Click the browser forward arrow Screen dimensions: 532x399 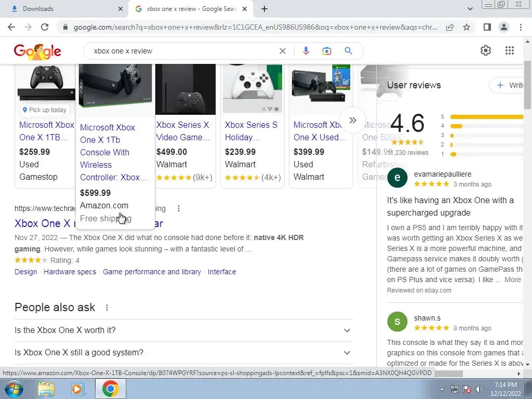tap(28, 27)
